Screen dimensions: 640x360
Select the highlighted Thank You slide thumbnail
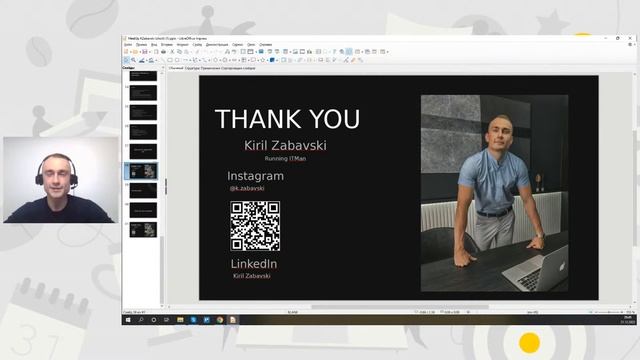143,171
